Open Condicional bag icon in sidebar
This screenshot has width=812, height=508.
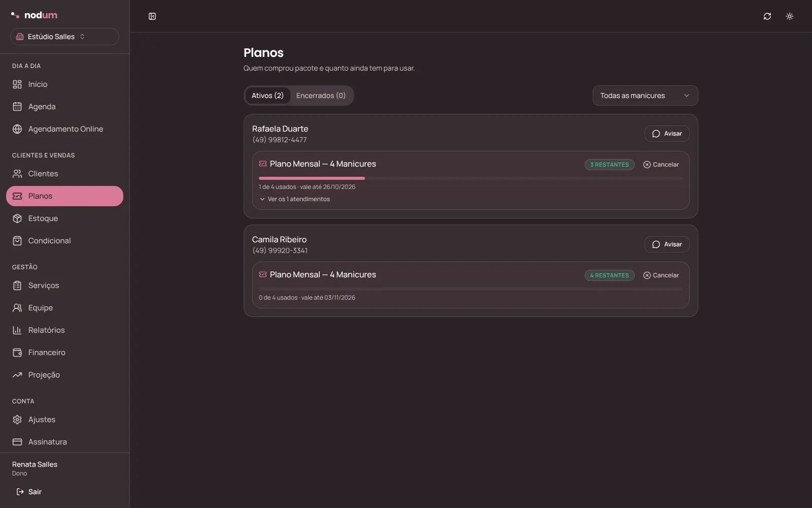click(17, 241)
